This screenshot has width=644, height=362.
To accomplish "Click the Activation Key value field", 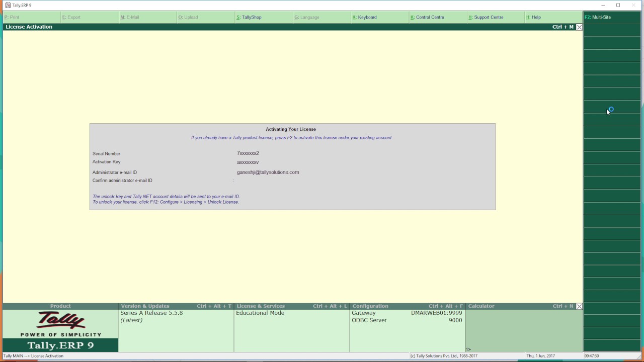I will (x=248, y=162).
